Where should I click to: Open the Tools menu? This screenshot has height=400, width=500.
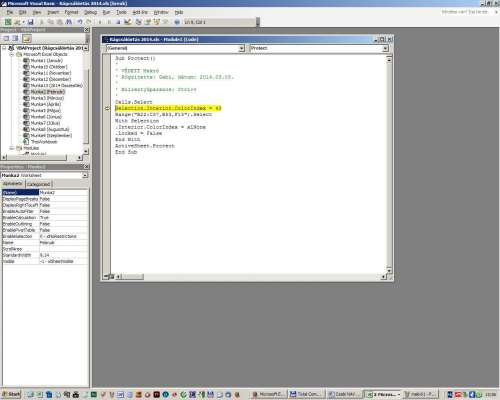tap(121, 12)
